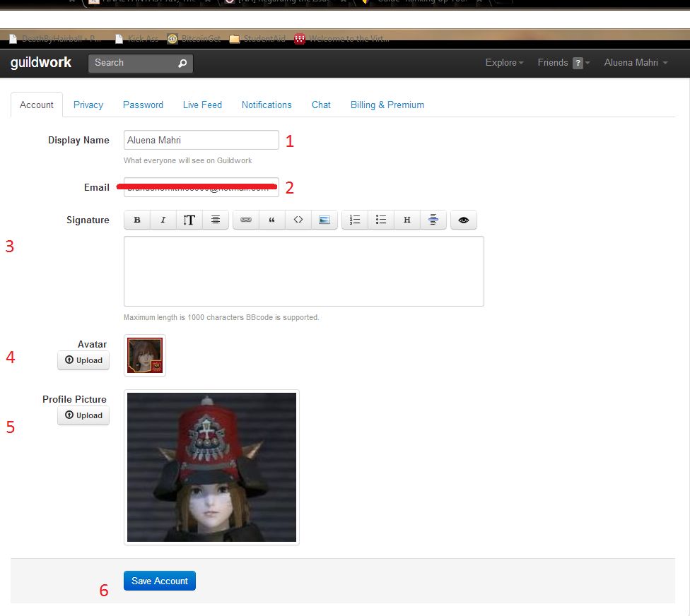
Task: Open the Aluena Mahri user menu
Action: point(636,63)
